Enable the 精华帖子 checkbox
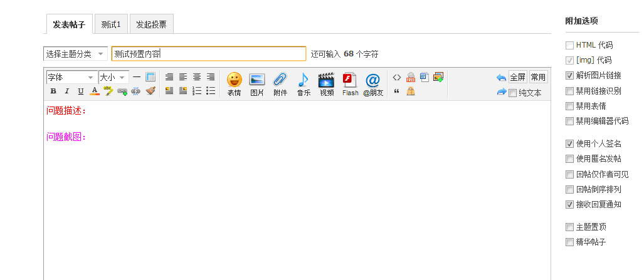The height and width of the screenshot is (280, 644). [569, 242]
